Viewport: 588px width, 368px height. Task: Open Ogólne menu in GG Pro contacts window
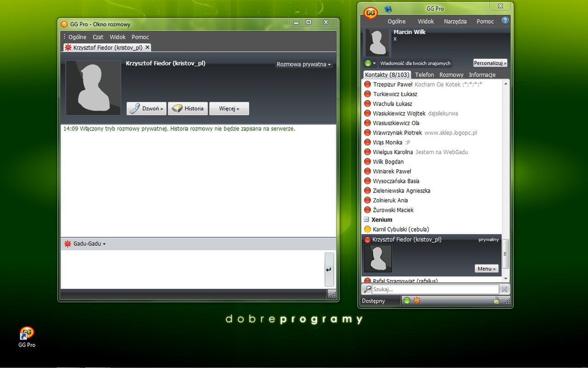(x=396, y=21)
